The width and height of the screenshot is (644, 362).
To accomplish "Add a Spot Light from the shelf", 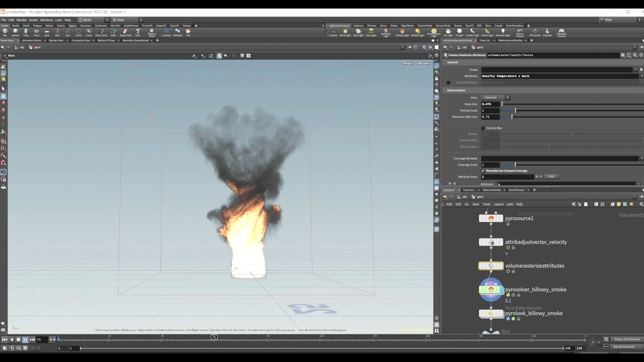I will click(358, 32).
